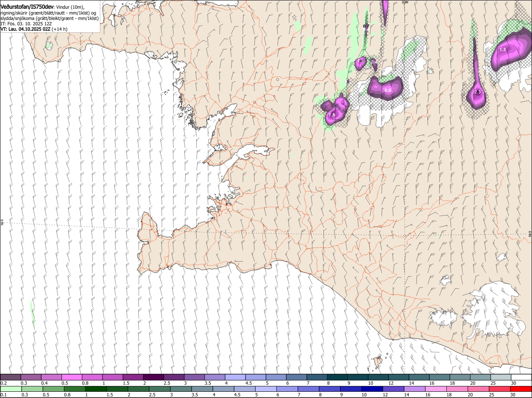532x398 pixels.
Task: Click the '1.8' precipitation value on the map
Action: (332, 115)
